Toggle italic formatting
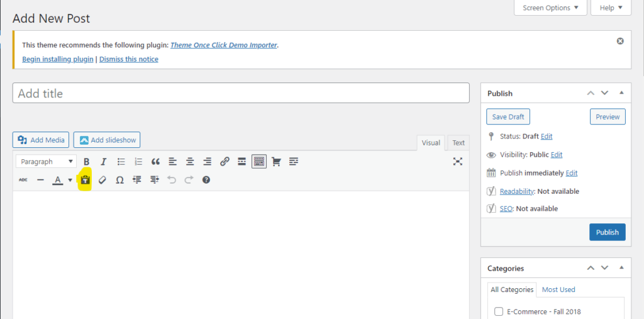Image resolution: width=644 pixels, height=319 pixels. click(104, 162)
